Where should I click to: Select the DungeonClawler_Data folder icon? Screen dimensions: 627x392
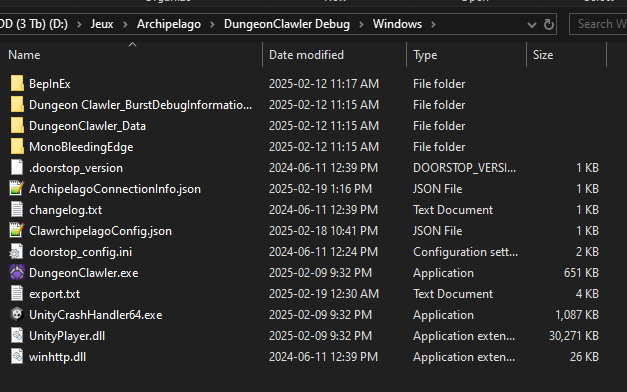click(17, 126)
